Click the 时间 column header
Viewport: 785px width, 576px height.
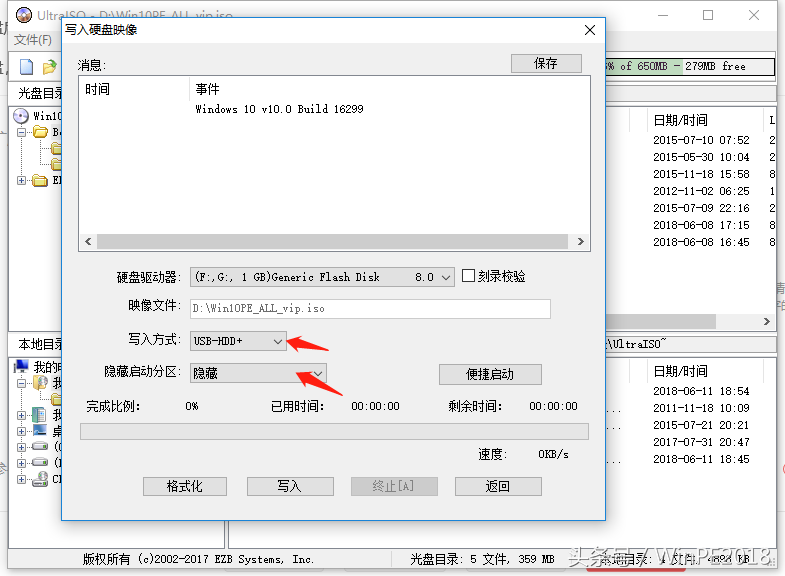(97, 90)
